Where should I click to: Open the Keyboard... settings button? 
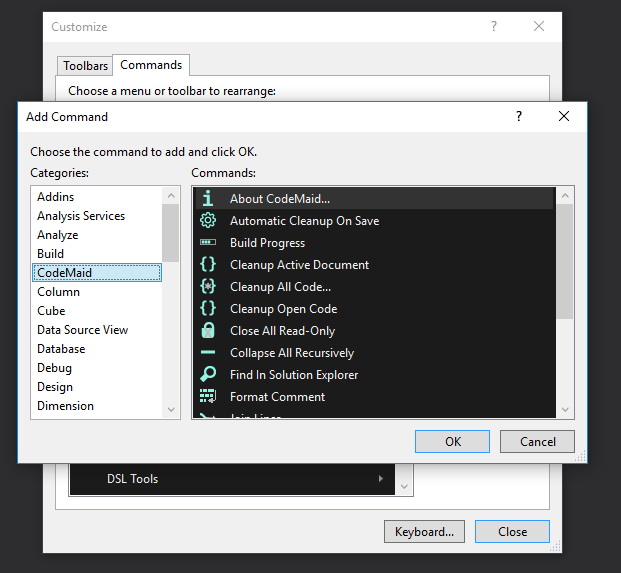tap(424, 531)
